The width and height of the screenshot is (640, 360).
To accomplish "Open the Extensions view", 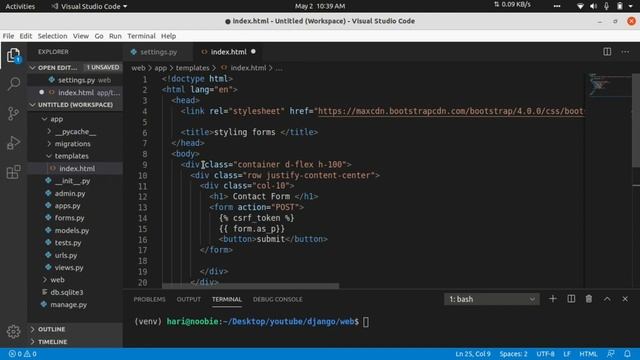I will 13,172.
